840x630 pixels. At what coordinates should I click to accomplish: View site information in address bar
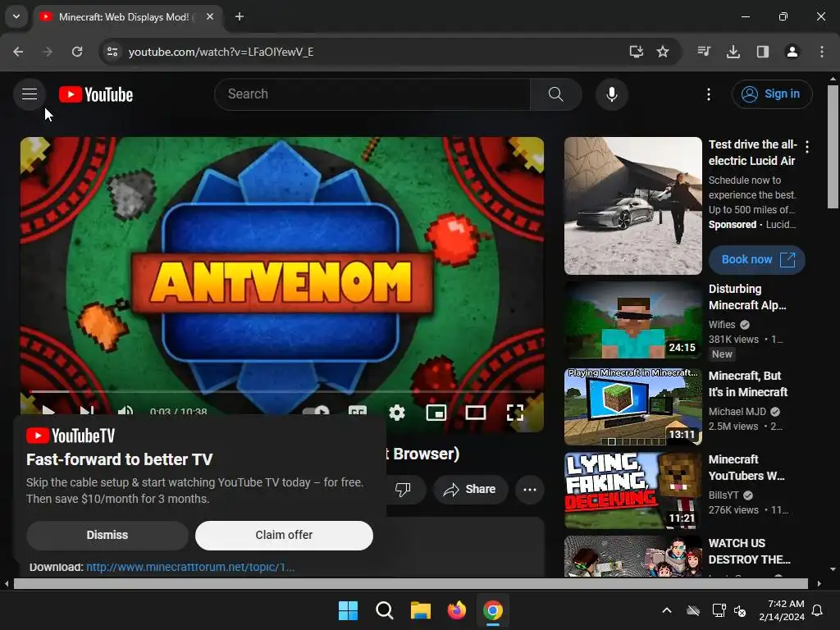[112, 52]
